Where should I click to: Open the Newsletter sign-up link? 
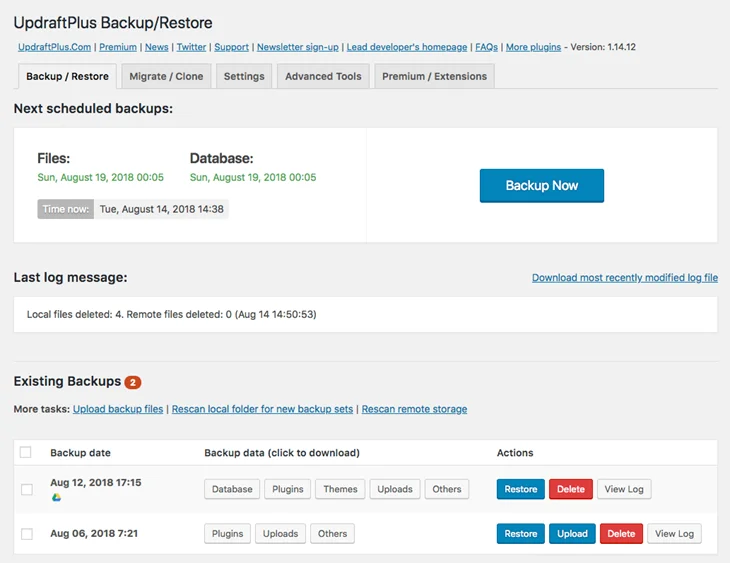click(297, 47)
